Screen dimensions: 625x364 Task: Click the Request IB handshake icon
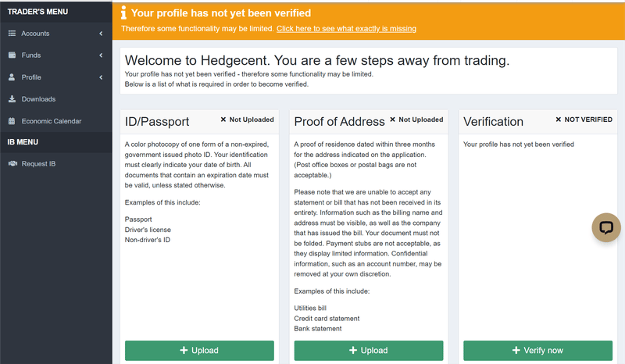12,163
